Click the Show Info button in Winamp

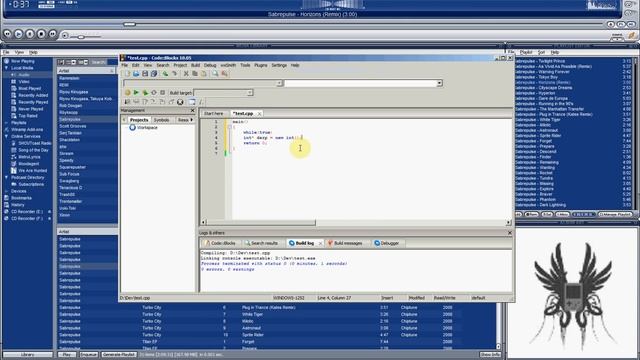coord(490,354)
